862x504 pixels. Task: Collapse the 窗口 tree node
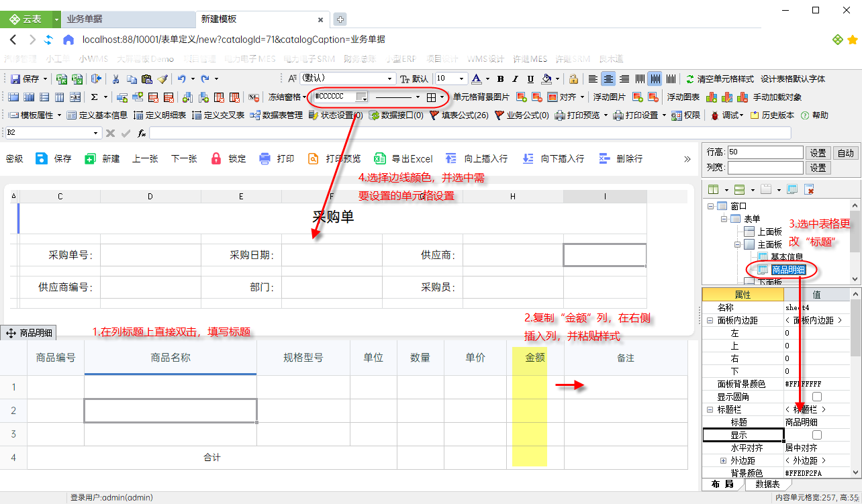point(710,206)
